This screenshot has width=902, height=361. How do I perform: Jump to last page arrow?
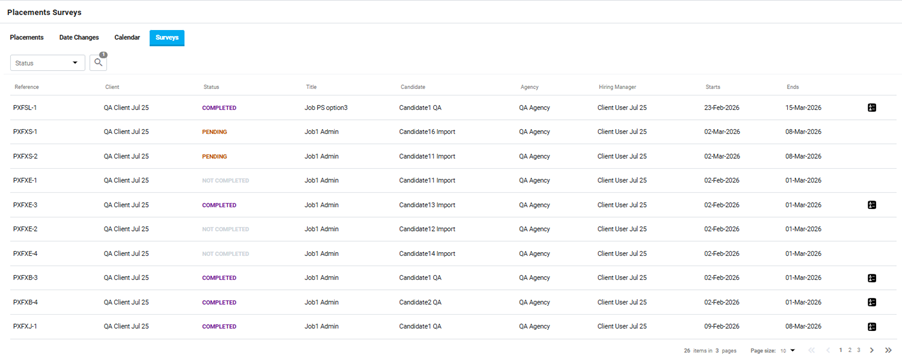(888, 350)
